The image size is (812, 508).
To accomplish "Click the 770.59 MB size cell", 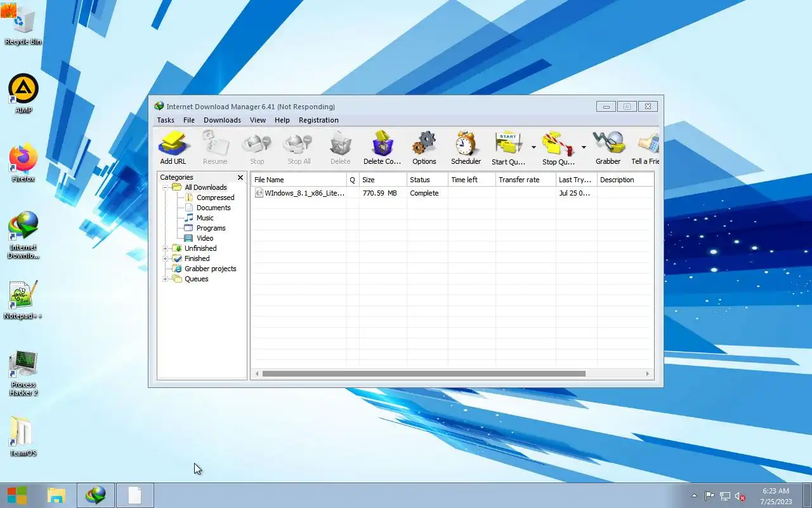I will tap(379, 193).
